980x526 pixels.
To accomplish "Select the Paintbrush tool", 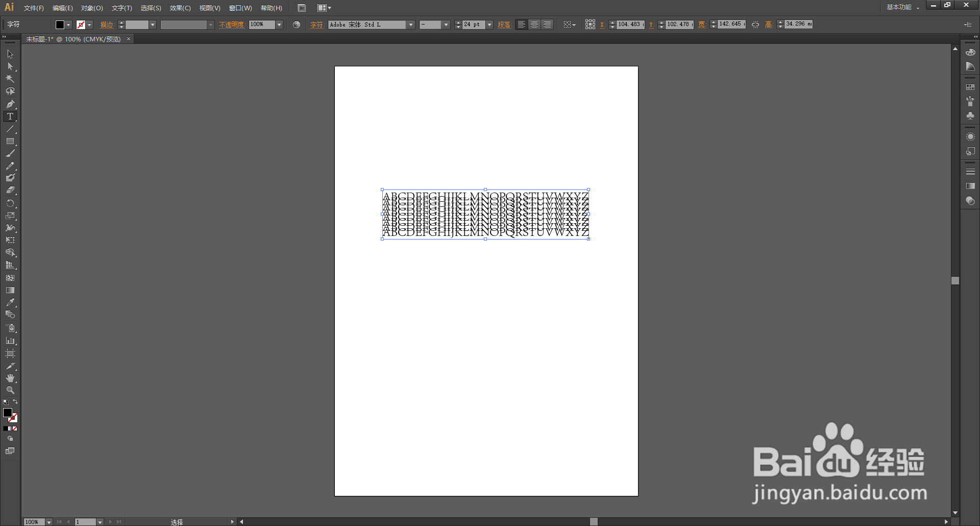I will point(10,153).
